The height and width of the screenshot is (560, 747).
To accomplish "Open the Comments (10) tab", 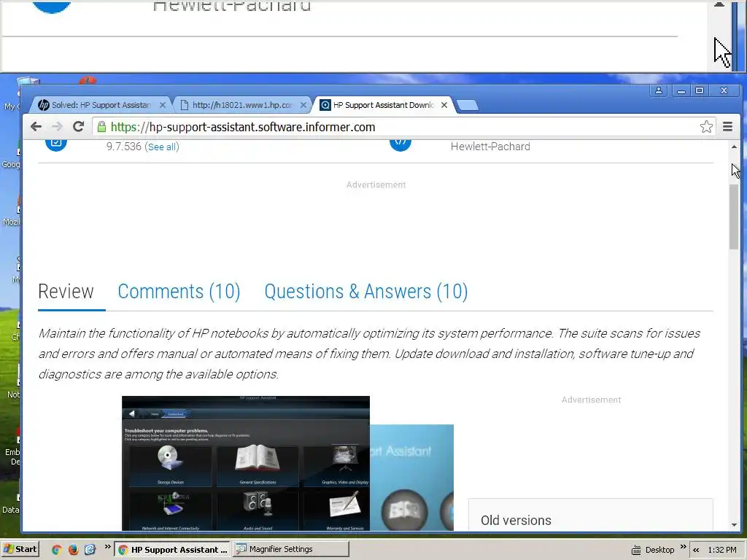I will point(179,292).
